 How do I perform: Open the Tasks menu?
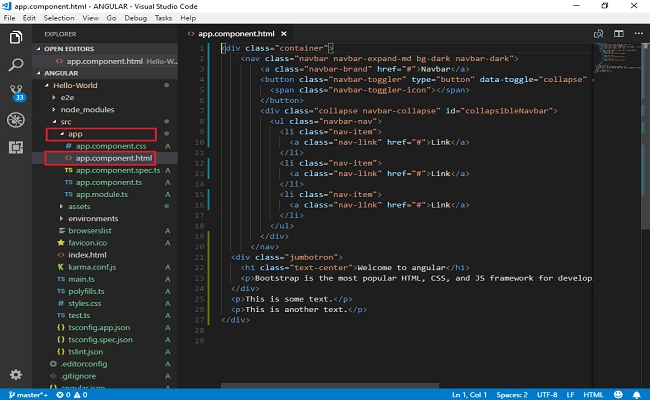coord(163,18)
